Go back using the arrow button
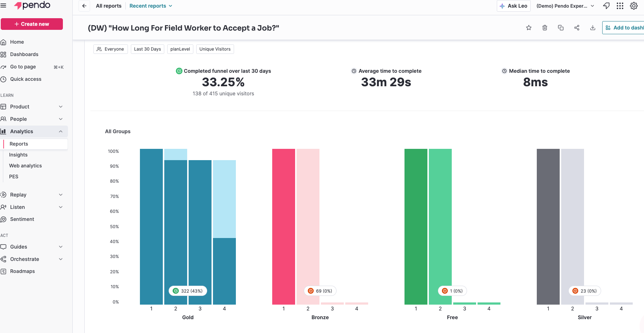This screenshot has height=333, width=644. [84, 6]
